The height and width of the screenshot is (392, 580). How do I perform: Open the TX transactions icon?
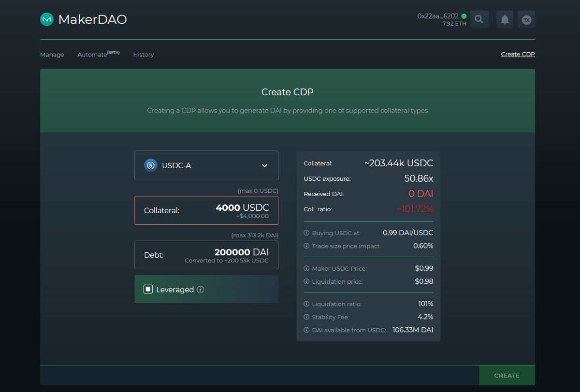coord(526,19)
